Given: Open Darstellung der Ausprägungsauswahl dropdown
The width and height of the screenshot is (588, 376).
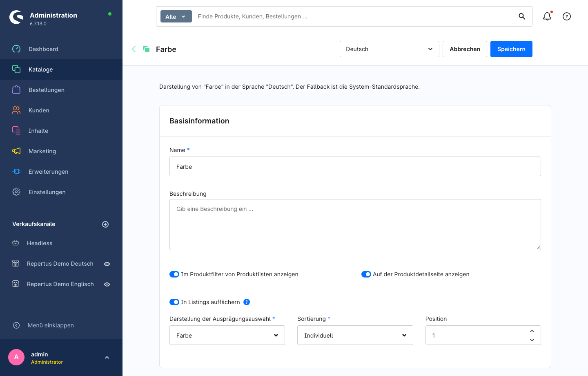Looking at the screenshot, I should (x=227, y=335).
